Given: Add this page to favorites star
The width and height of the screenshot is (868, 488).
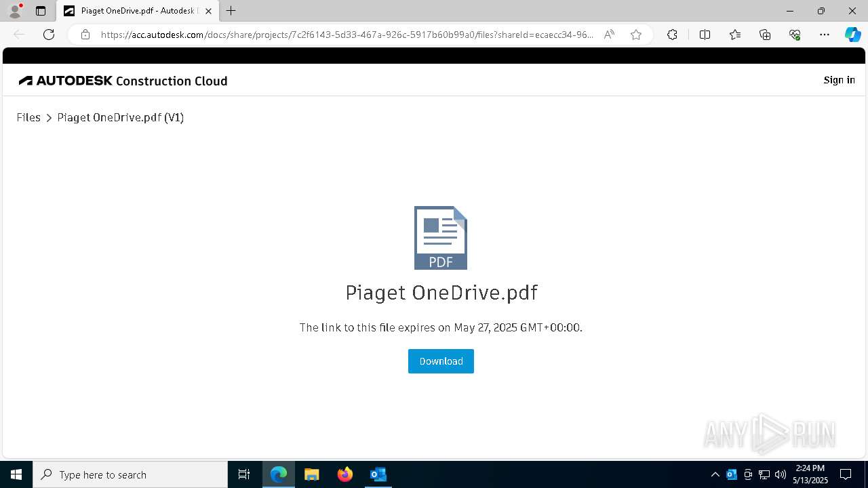Looking at the screenshot, I should tap(636, 35).
